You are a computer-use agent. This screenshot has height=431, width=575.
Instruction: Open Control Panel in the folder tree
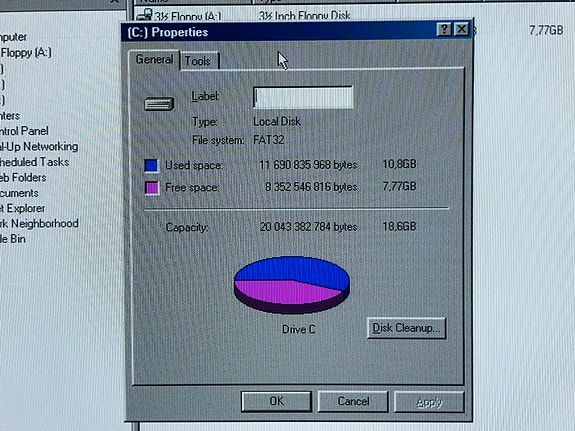24,131
